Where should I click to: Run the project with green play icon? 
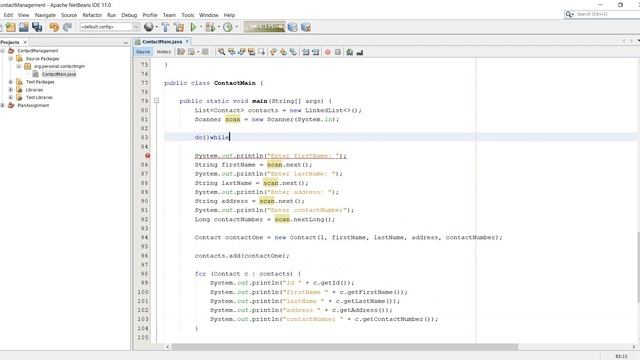pos(193,27)
